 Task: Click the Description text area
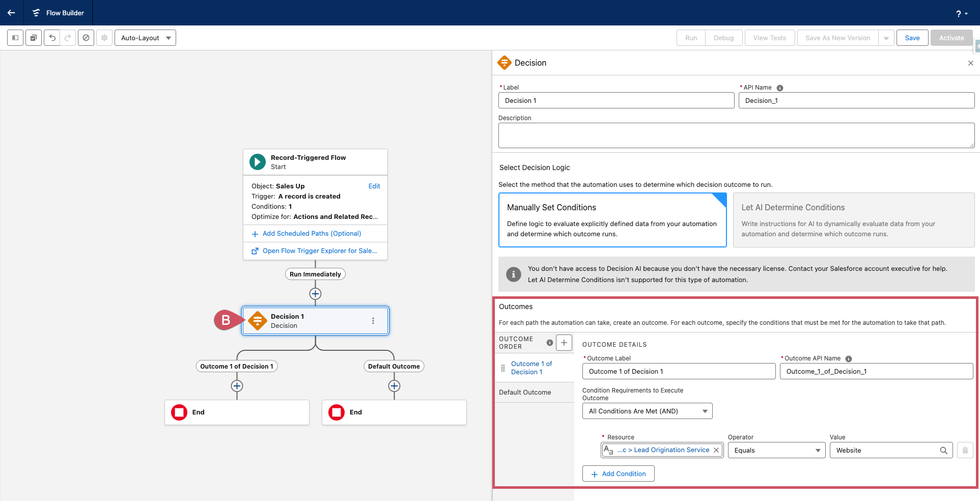click(x=736, y=135)
